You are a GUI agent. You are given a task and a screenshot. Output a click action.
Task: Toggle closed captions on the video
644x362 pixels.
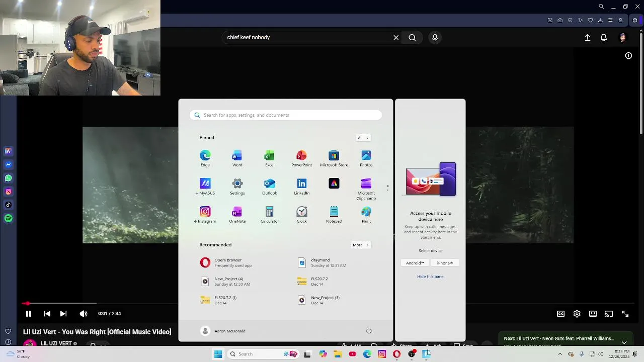(560, 314)
